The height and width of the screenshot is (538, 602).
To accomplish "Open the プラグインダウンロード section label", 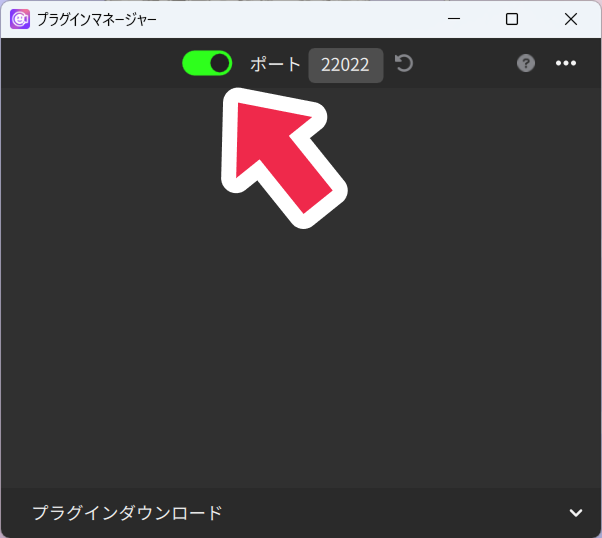I will tap(127, 513).
